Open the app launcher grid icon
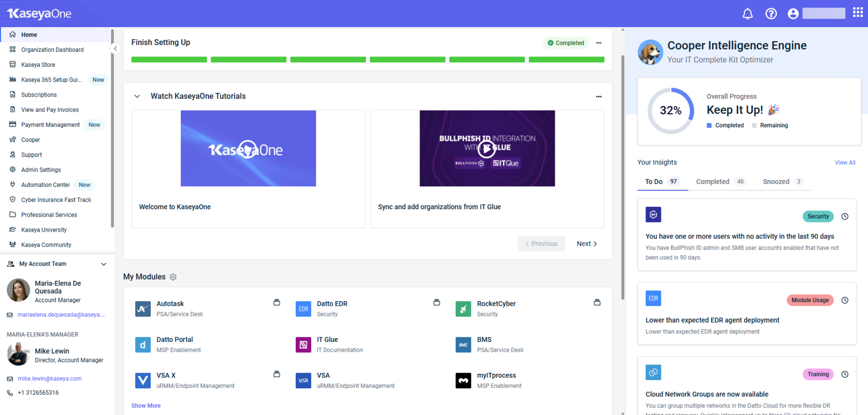This screenshot has width=868, height=415. (858, 12)
